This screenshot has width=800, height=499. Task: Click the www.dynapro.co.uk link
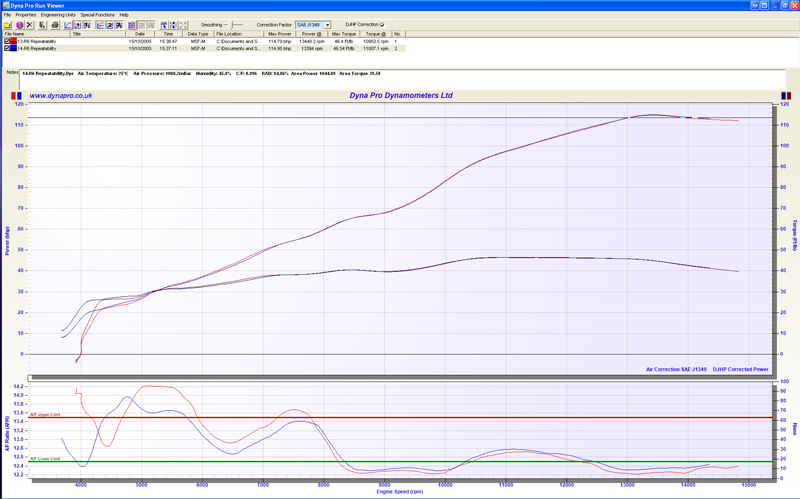(x=61, y=96)
